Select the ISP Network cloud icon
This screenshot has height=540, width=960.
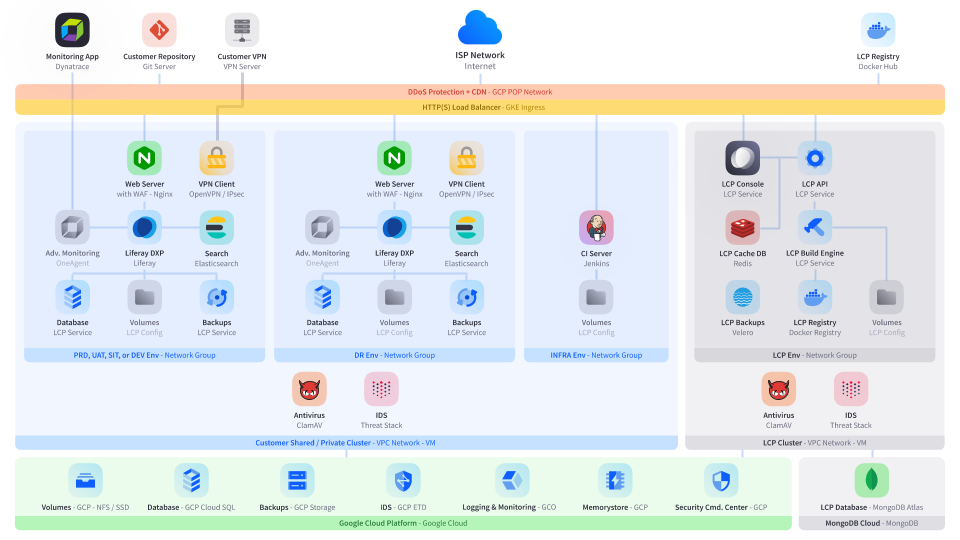click(480, 27)
